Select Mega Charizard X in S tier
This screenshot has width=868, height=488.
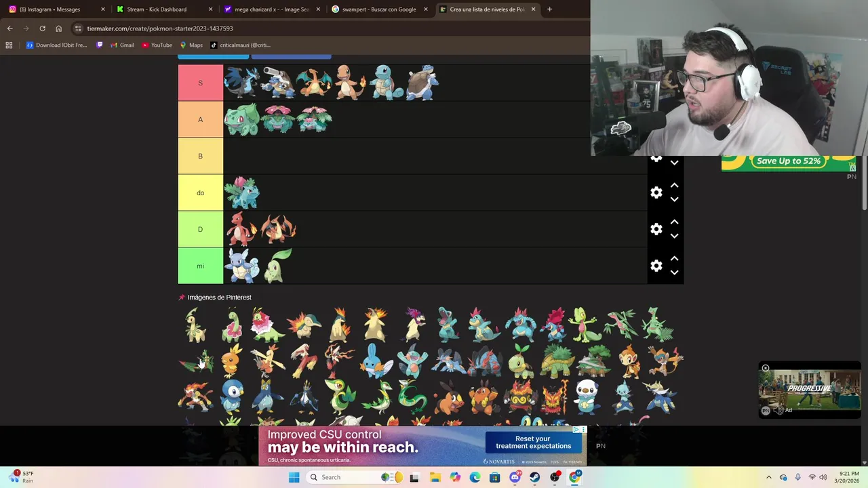pos(241,83)
